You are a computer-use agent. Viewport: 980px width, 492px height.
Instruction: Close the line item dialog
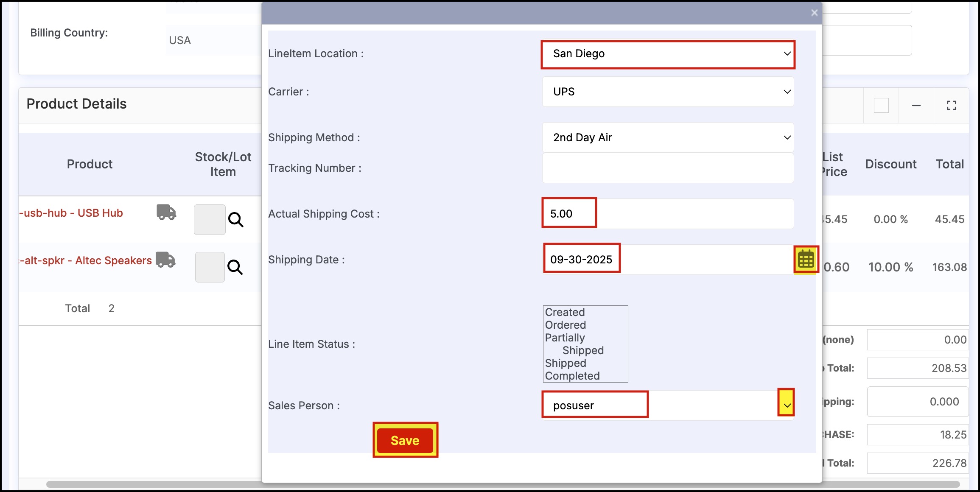coord(814,13)
